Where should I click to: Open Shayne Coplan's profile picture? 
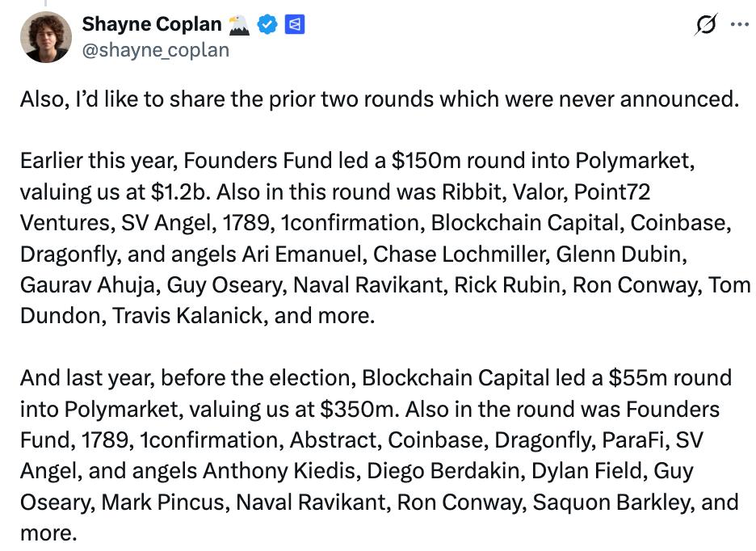click(45, 38)
